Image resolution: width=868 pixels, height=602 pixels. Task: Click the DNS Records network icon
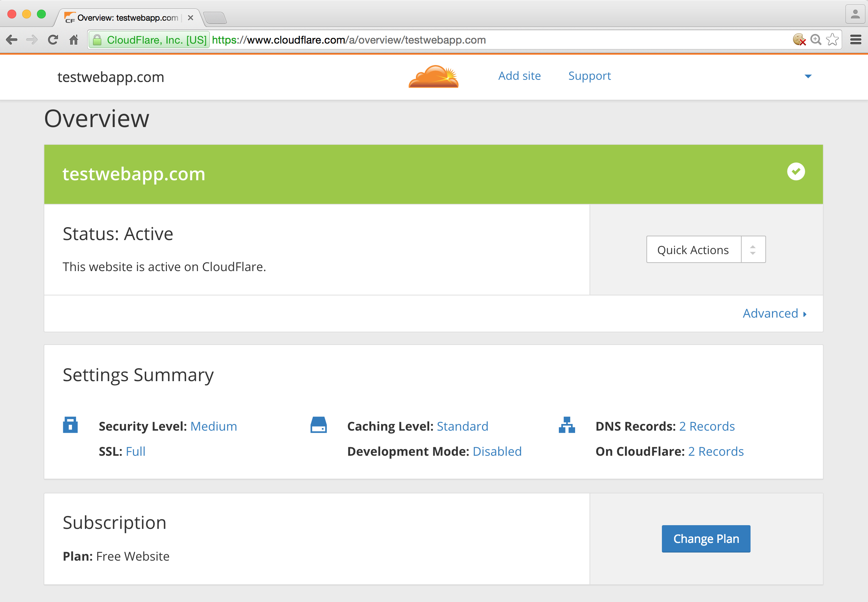point(567,425)
